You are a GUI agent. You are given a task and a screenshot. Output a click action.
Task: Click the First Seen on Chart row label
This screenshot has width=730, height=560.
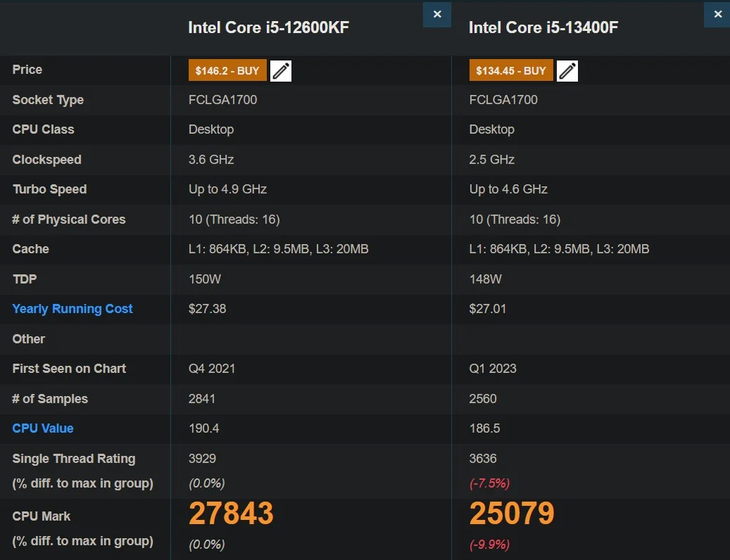68,369
